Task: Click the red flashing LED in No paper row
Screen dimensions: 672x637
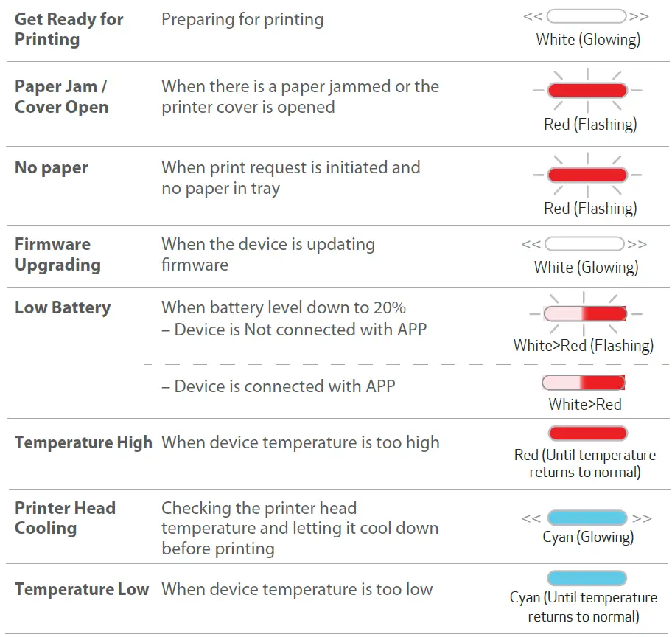Action: 587,175
